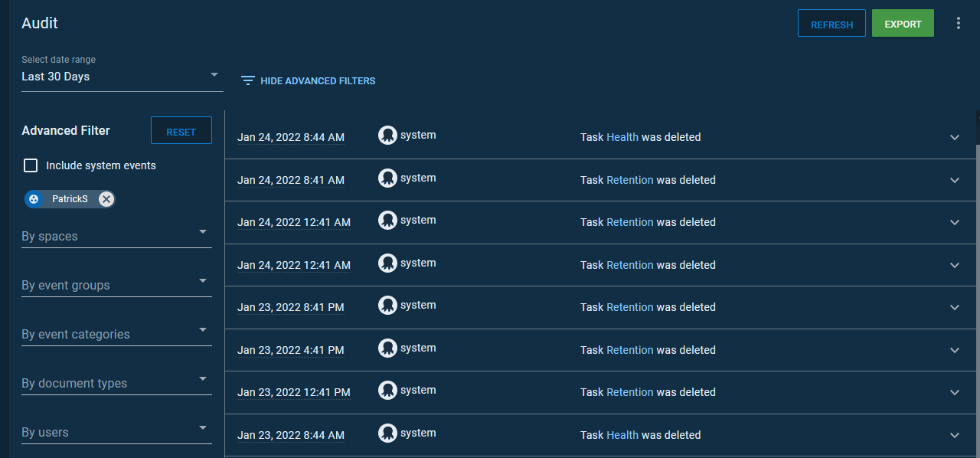Expand the Jan 24 8:44 AM event row
The height and width of the screenshot is (458, 980).
955,138
